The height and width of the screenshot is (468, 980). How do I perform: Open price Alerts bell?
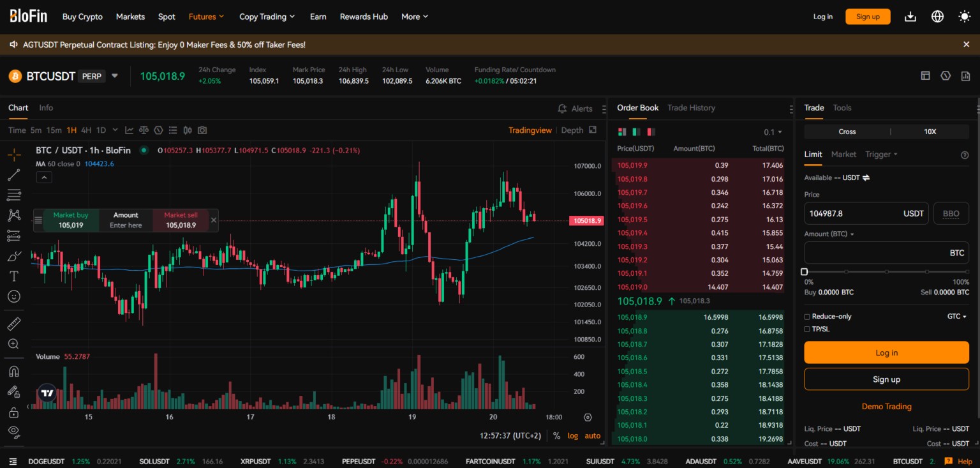575,109
